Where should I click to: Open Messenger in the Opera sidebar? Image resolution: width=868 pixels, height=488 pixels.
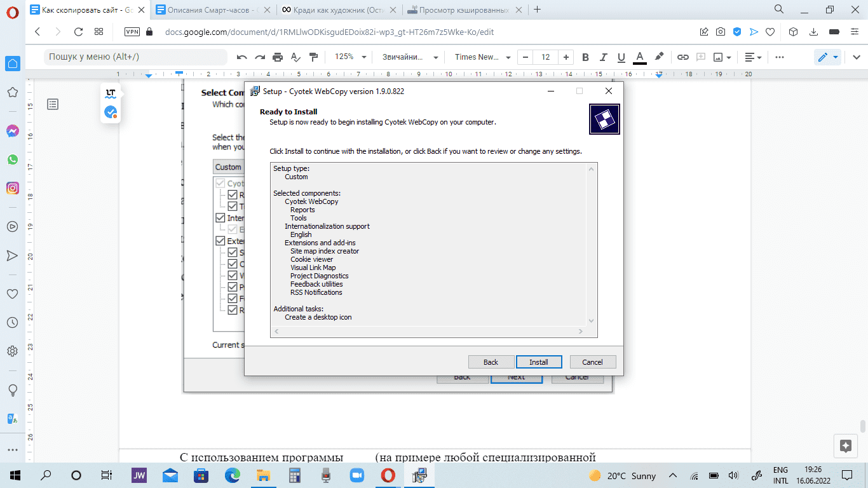coord(12,131)
